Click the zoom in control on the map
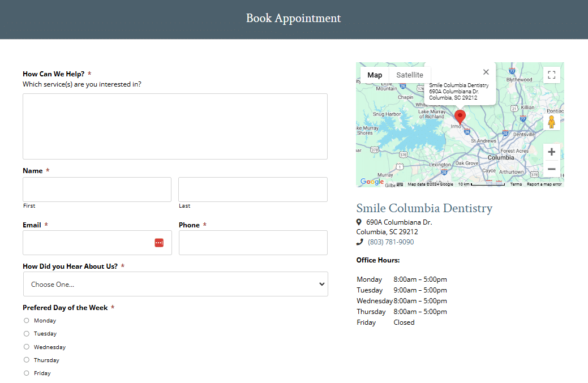588x383 pixels. 551,152
